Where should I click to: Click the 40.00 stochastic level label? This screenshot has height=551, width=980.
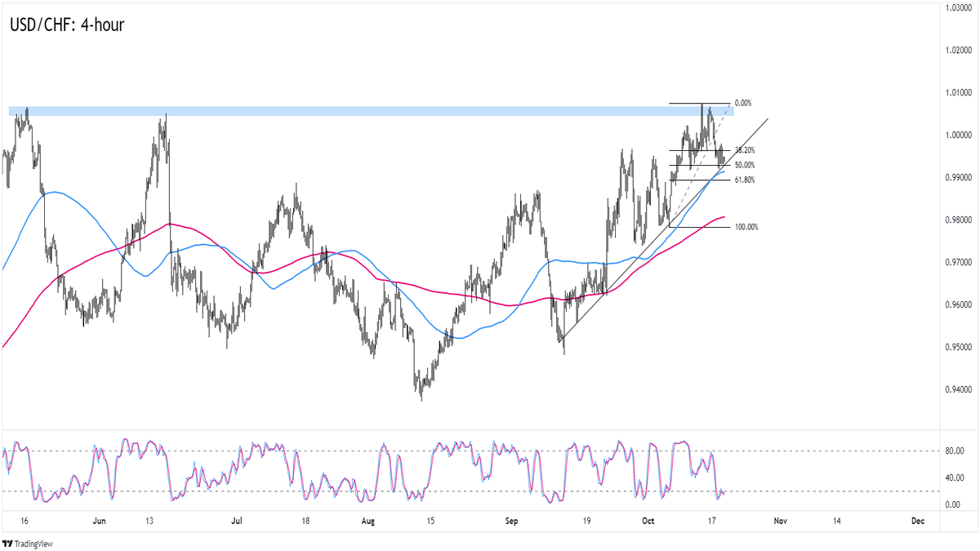955,478
